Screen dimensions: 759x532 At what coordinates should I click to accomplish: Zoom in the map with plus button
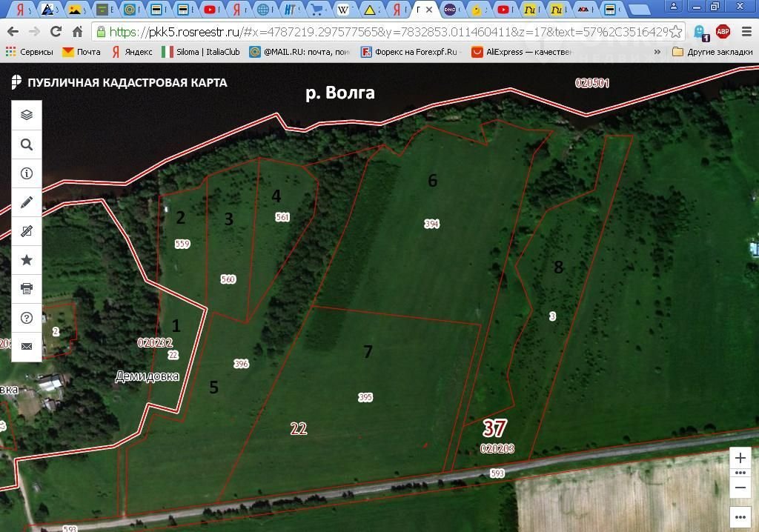pyautogui.click(x=740, y=459)
